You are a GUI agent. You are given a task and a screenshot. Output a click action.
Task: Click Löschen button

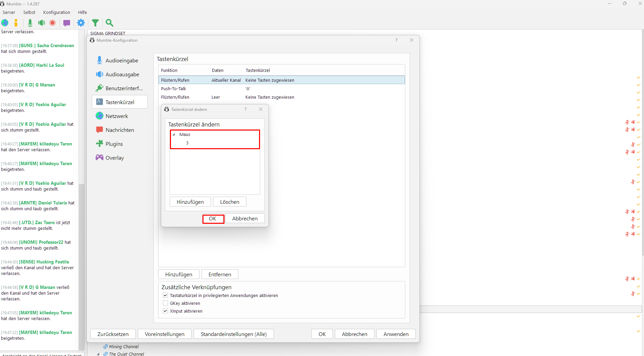230,202
